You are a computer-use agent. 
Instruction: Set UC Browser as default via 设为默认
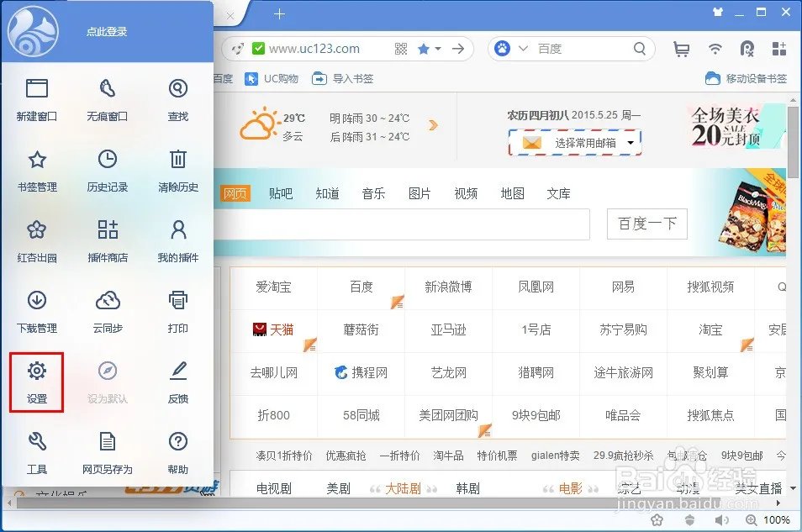coord(107,383)
